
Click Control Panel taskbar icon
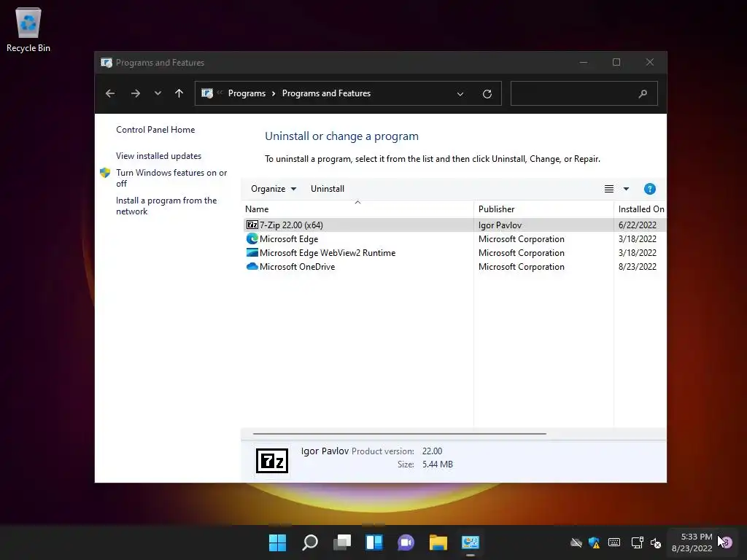(471, 542)
